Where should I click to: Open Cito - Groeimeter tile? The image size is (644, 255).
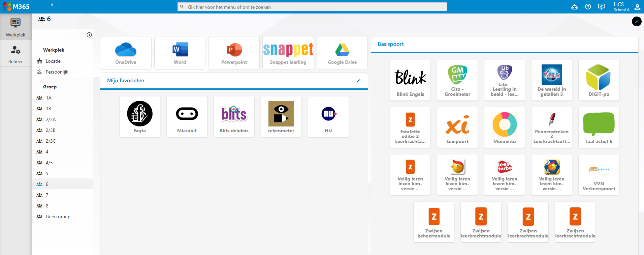point(457,80)
